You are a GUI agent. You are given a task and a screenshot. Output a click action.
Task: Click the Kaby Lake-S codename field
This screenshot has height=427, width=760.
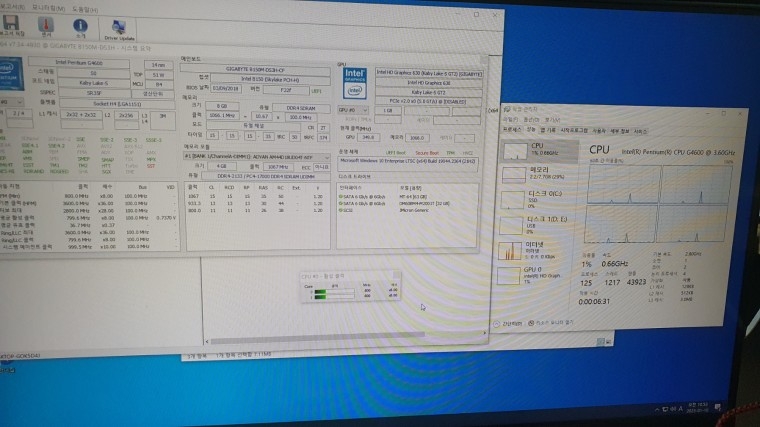(x=94, y=83)
